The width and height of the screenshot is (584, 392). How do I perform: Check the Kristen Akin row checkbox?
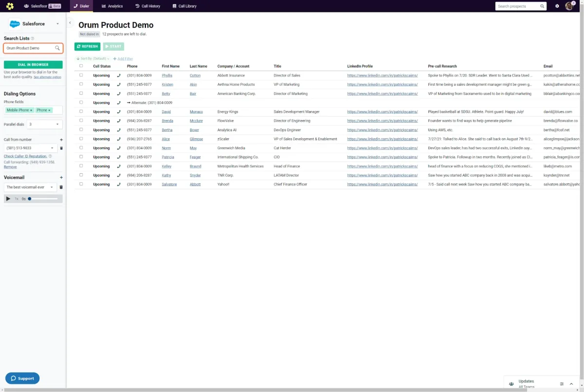click(x=81, y=84)
